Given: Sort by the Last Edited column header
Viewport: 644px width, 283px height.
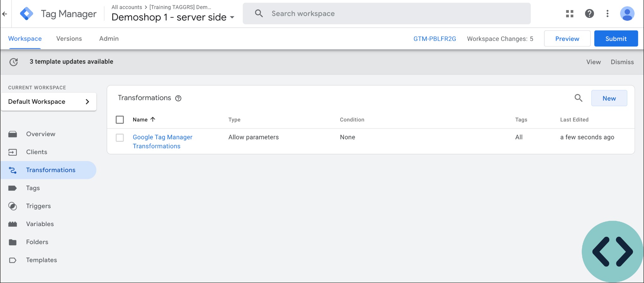Looking at the screenshot, I should (574, 120).
